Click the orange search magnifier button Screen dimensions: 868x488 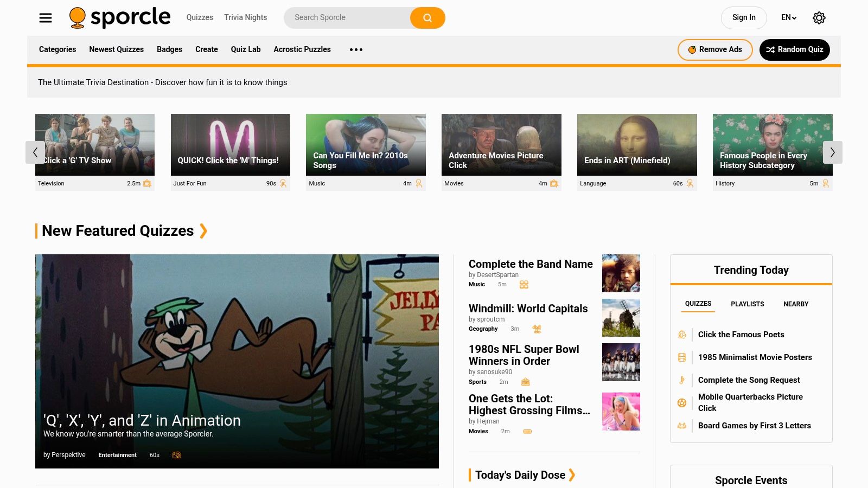[427, 18]
